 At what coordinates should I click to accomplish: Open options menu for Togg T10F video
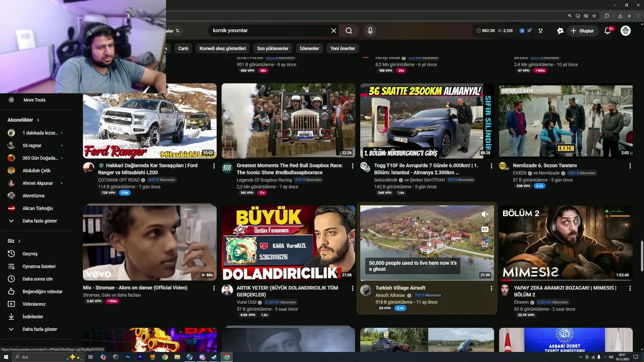tap(492, 166)
